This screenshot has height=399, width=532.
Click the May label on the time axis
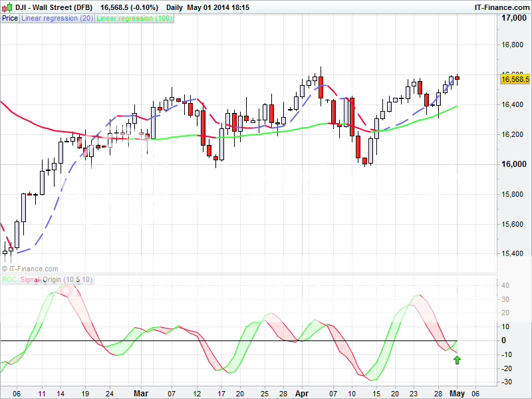457,393
